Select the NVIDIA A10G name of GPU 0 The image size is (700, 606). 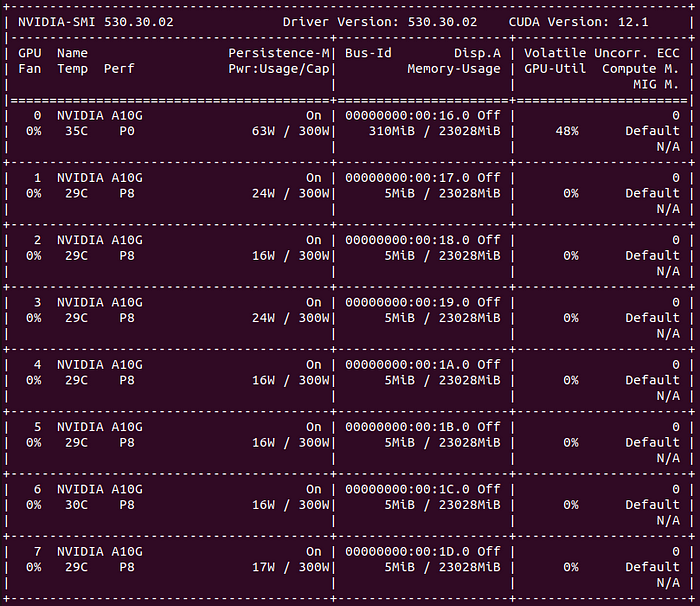[x=100, y=116]
